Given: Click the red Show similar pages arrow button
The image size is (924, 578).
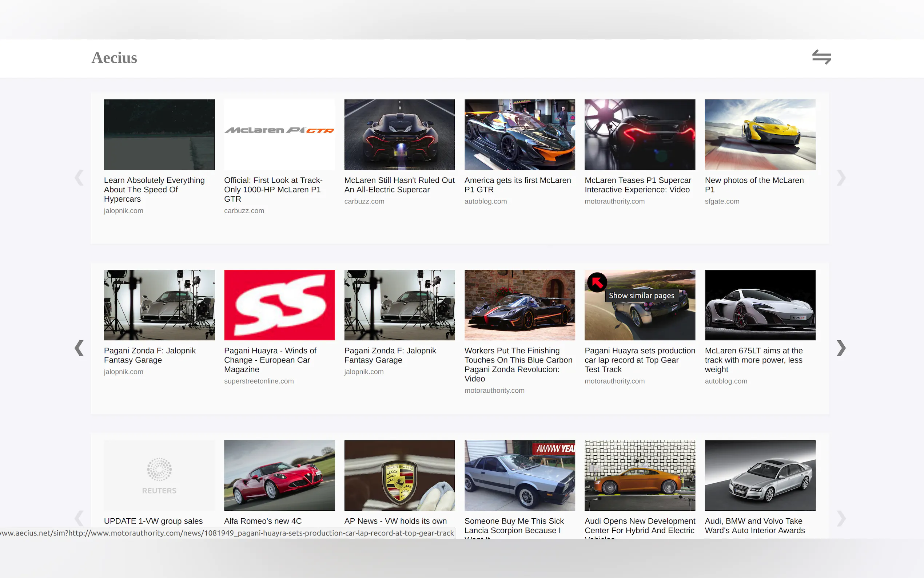Looking at the screenshot, I should coord(597,282).
